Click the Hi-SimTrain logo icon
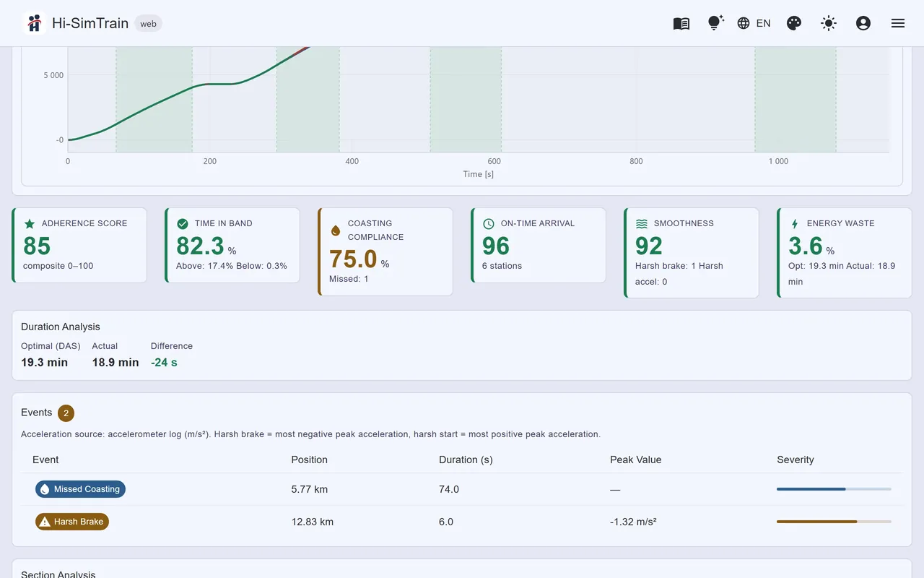The image size is (924, 578). click(x=34, y=23)
